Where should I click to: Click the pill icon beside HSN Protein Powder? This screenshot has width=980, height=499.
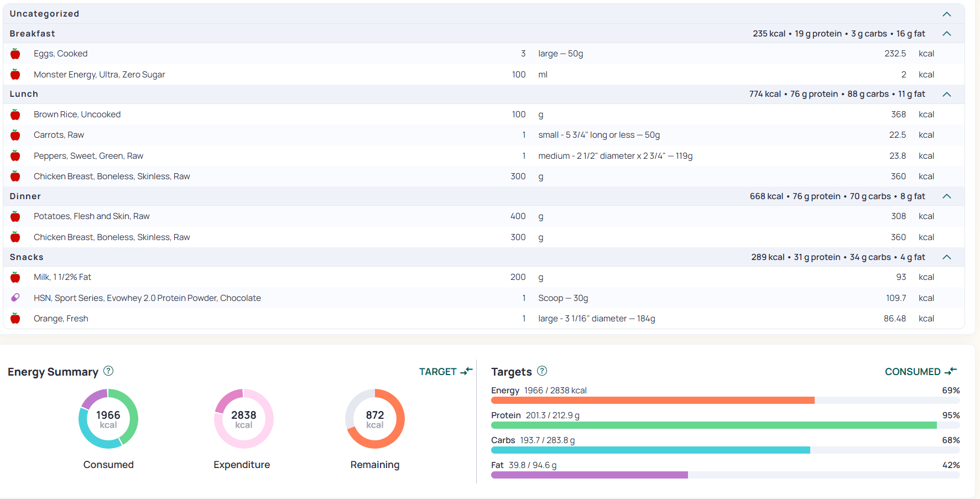click(15, 298)
